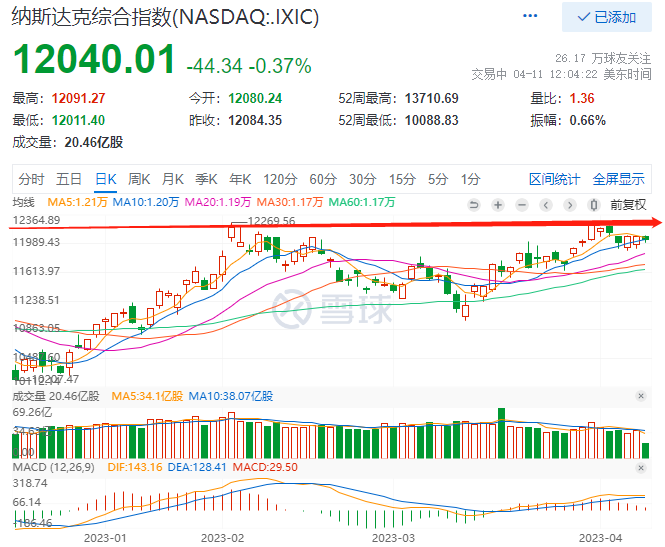
Task: Close the 成交量 volume indicator panel
Action: click(x=641, y=396)
